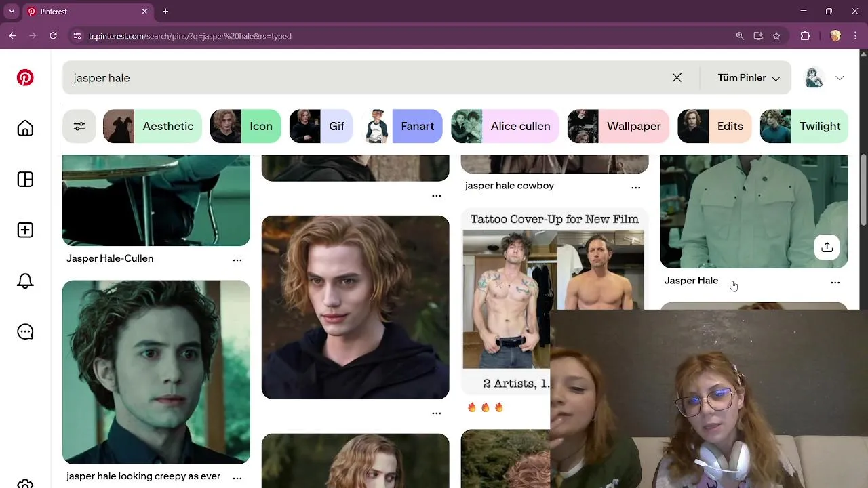
Task: Open the Pinterest logo home link
Action: pyautogui.click(x=25, y=78)
